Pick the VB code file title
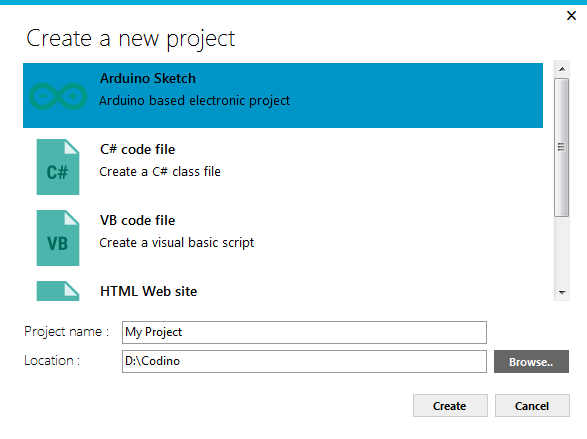Screen dimensions: 587x439 137,220
